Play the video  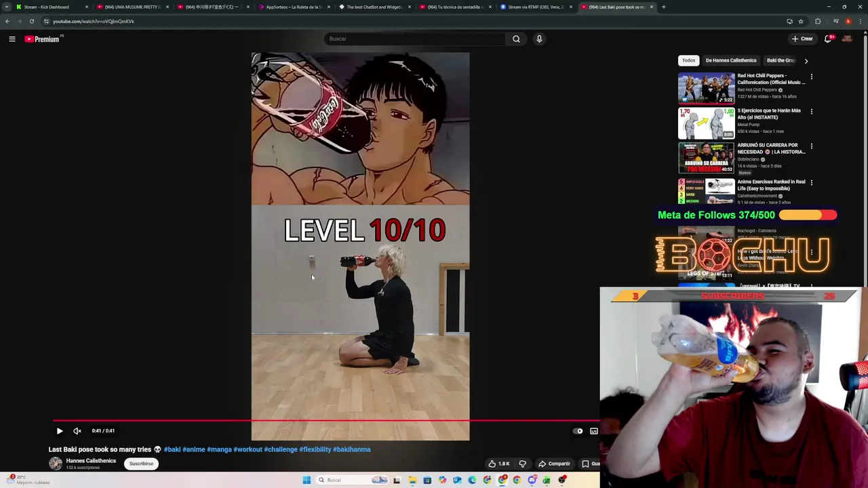(59, 431)
